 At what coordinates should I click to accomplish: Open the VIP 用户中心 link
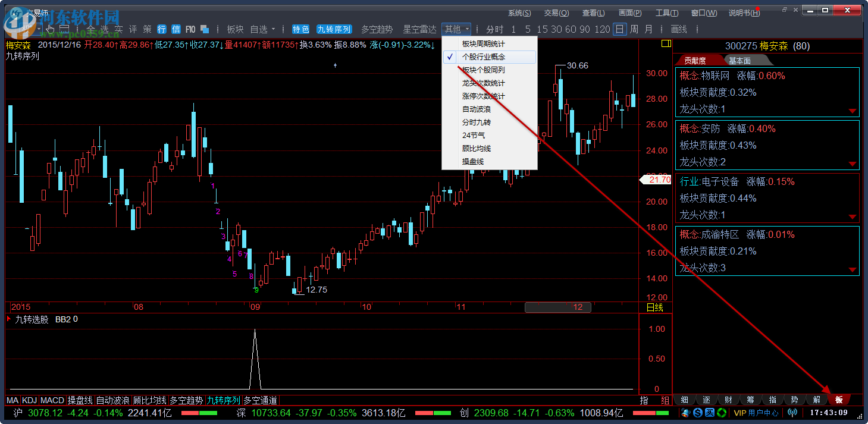pyautogui.click(x=757, y=413)
